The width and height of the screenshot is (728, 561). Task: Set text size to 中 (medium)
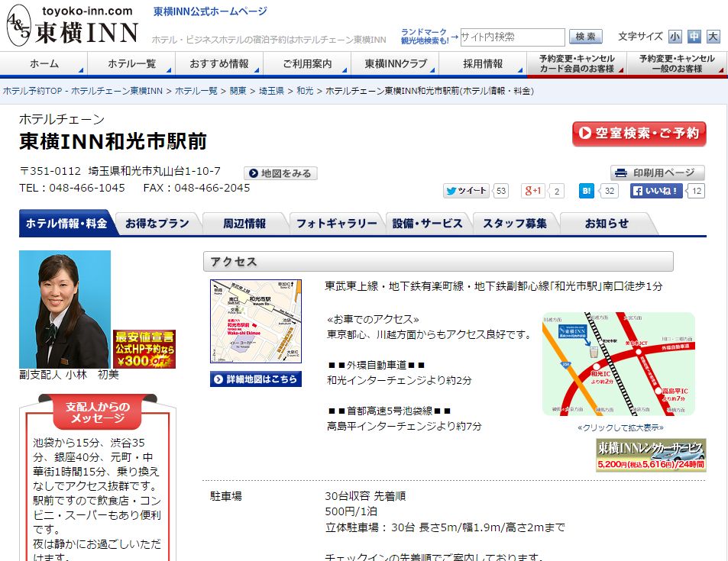(694, 37)
